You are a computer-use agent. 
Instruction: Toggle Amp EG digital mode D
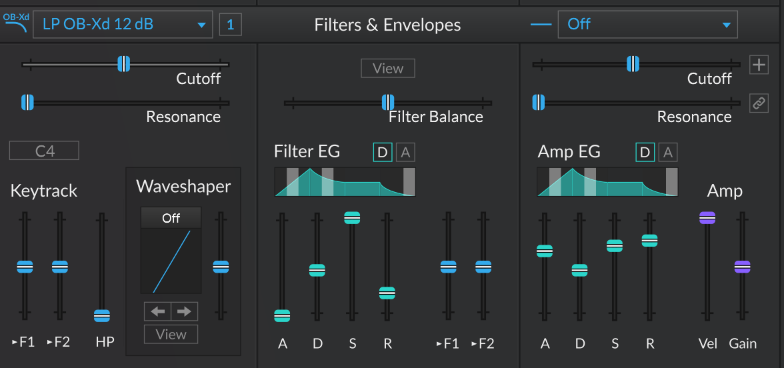point(645,153)
